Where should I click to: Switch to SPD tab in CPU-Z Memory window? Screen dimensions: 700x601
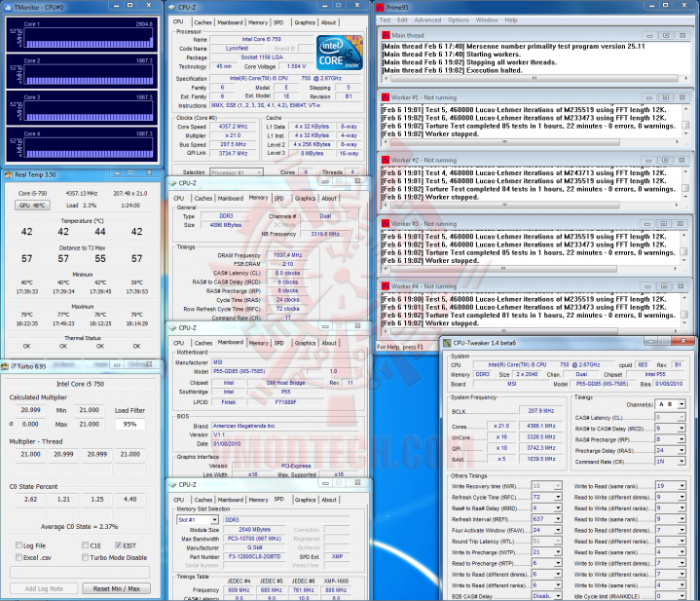click(279, 199)
